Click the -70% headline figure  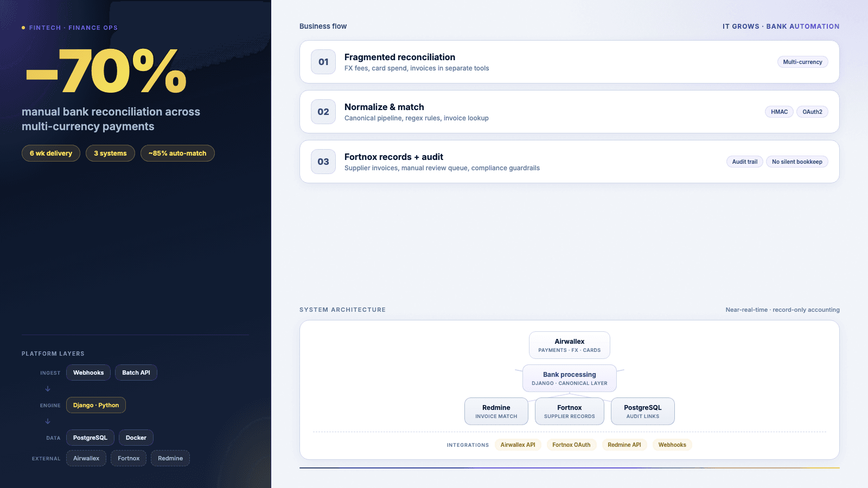[106, 70]
